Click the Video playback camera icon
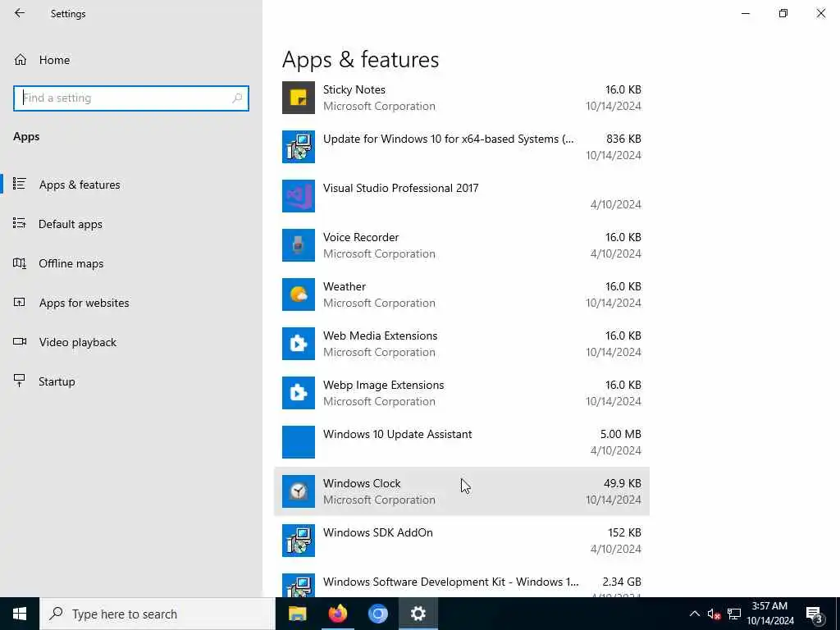Image resolution: width=840 pixels, height=630 pixels. click(20, 342)
